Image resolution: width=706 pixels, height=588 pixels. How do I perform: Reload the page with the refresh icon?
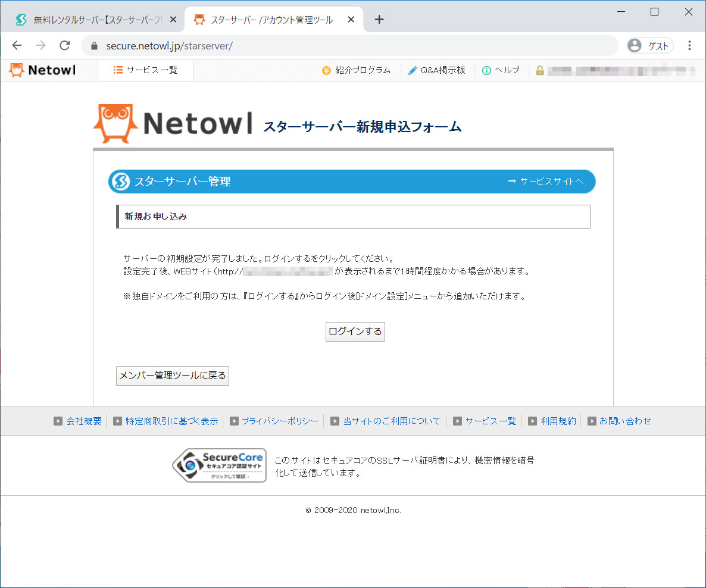tap(65, 45)
